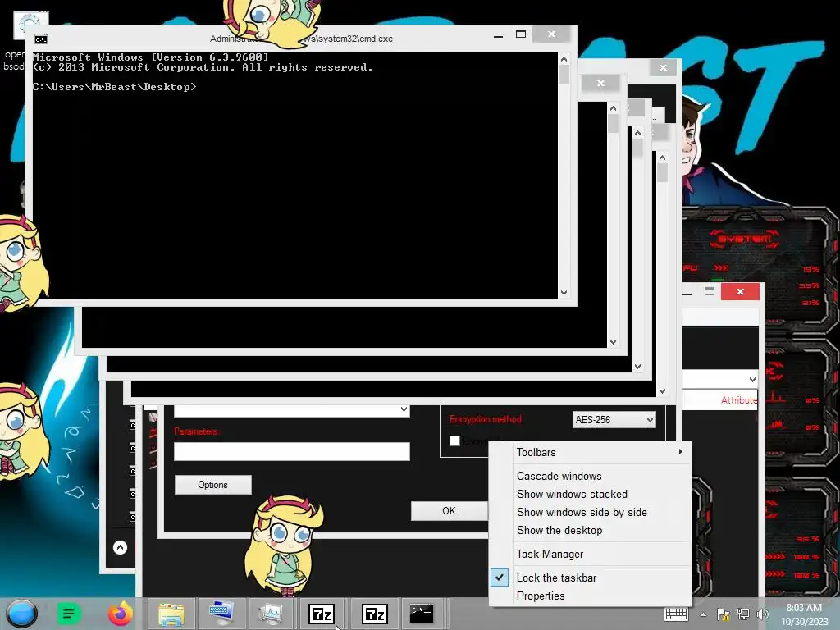Select Show windows stacked
The image size is (840, 630).
coord(572,494)
